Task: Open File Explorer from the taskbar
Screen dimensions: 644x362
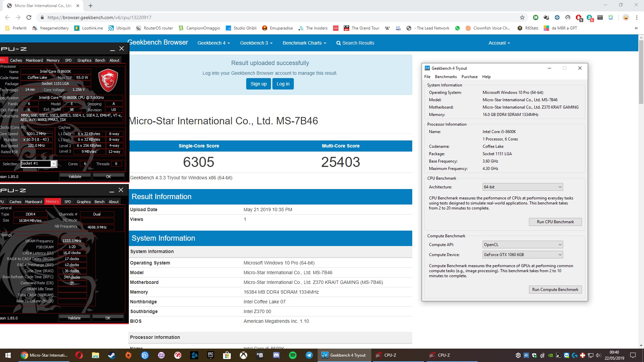Action: coord(96,355)
